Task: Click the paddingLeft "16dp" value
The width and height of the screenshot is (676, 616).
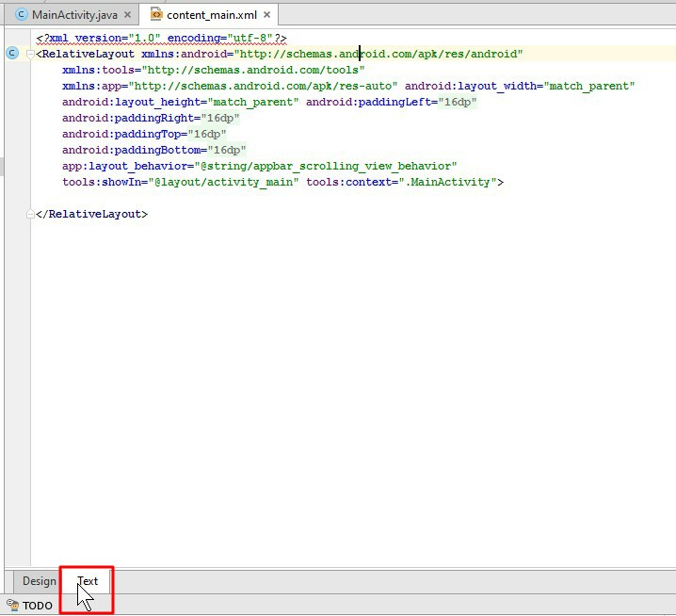Action: (x=458, y=102)
